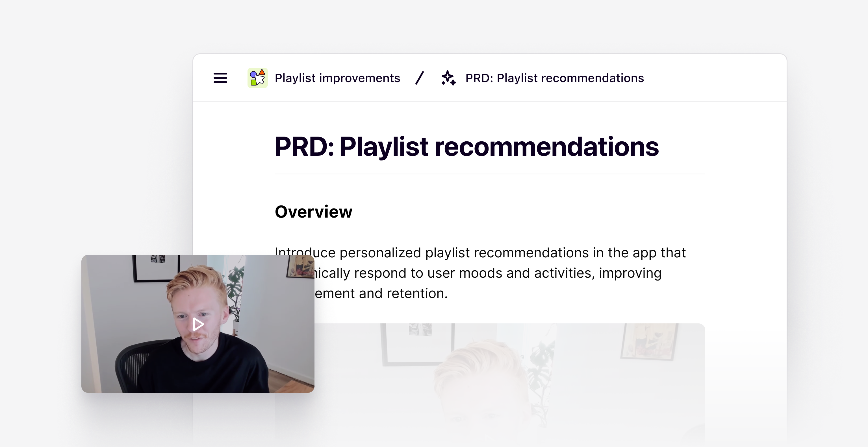
Task: Click the word 'retention.' ending the paragraph
Action: click(417, 293)
